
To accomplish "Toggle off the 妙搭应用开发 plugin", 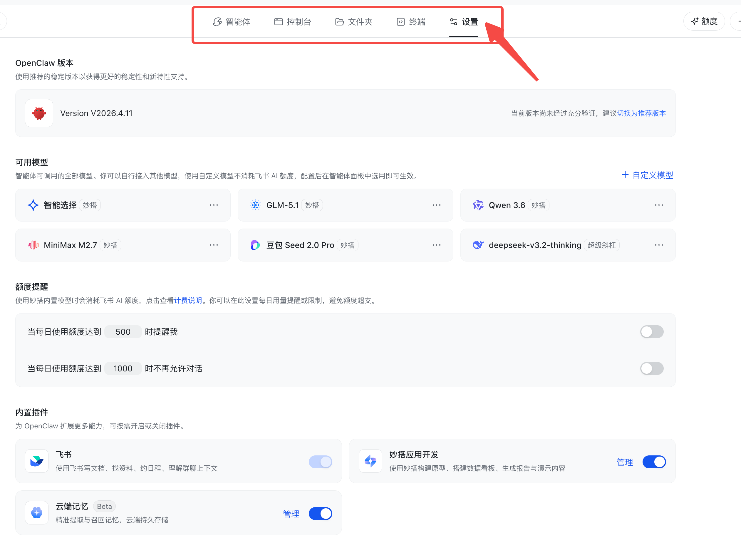I will [653, 462].
